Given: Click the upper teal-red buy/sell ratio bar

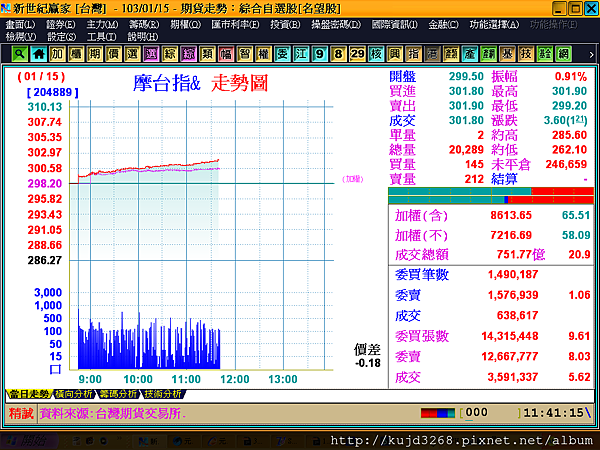Looking at the screenshot, I should point(491,191).
